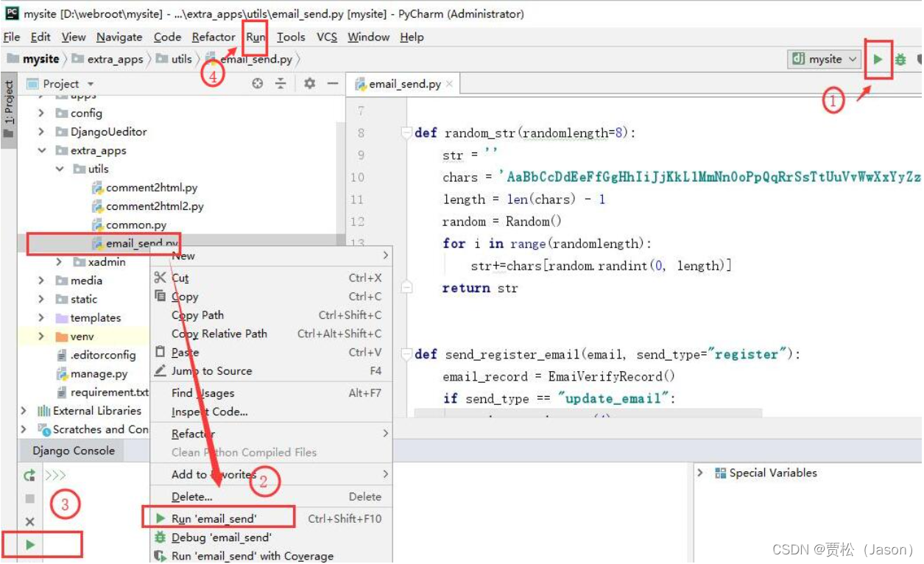This screenshot has height=564, width=924.
Task: Choose Delete... in the context menu
Action: [271, 496]
